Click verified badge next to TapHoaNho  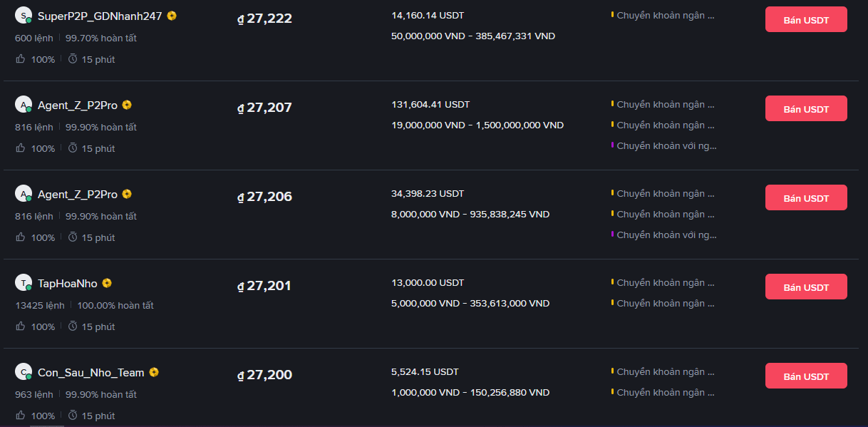coord(107,283)
